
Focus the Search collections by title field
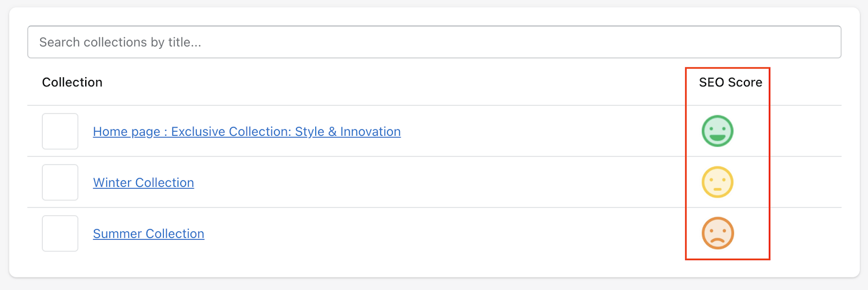coord(434,42)
